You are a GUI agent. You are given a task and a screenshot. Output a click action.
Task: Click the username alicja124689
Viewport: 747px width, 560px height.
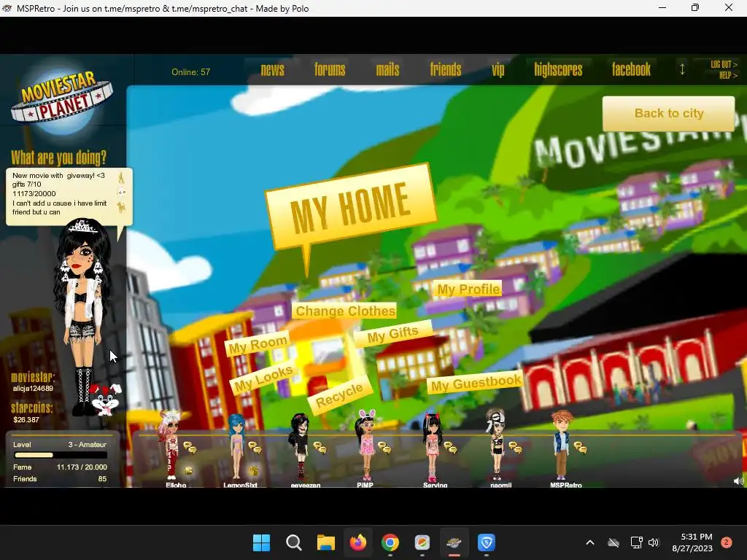pyautogui.click(x=33, y=389)
